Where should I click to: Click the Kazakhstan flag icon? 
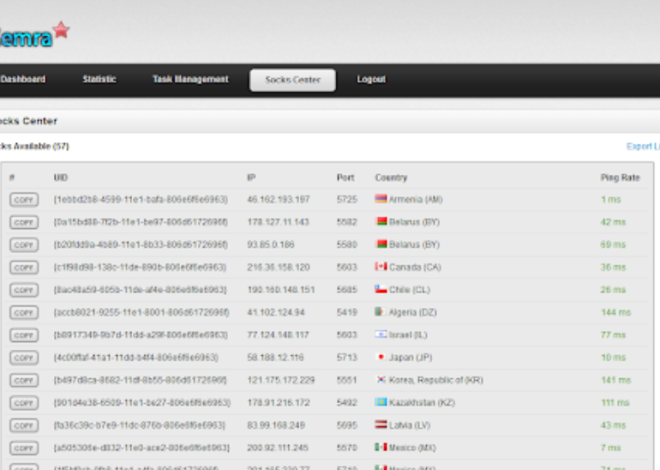[x=381, y=402]
